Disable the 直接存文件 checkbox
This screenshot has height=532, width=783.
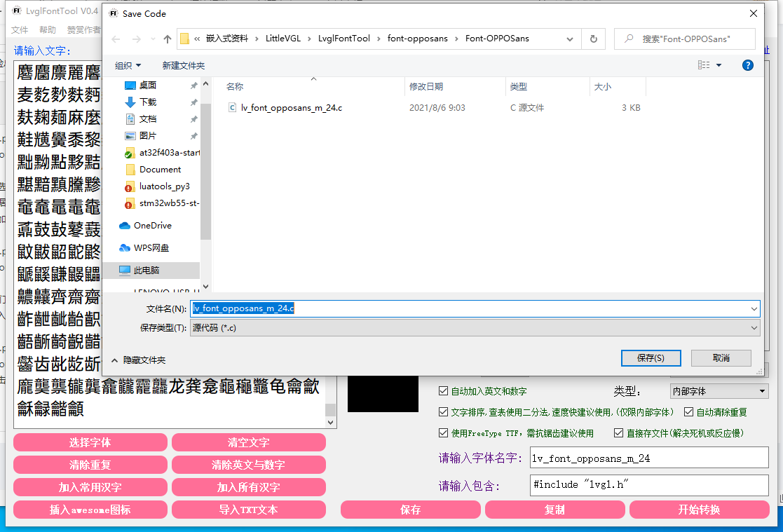[x=618, y=433]
